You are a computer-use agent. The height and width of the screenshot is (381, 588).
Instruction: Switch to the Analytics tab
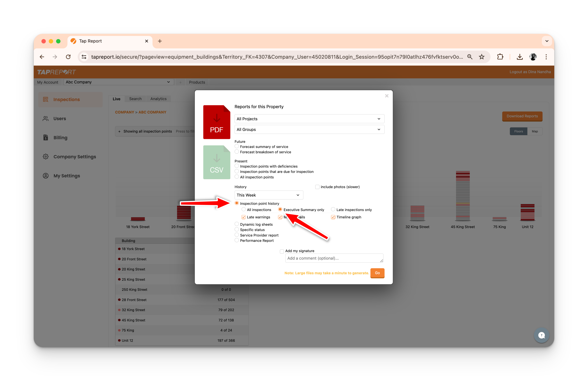(158, 99)
